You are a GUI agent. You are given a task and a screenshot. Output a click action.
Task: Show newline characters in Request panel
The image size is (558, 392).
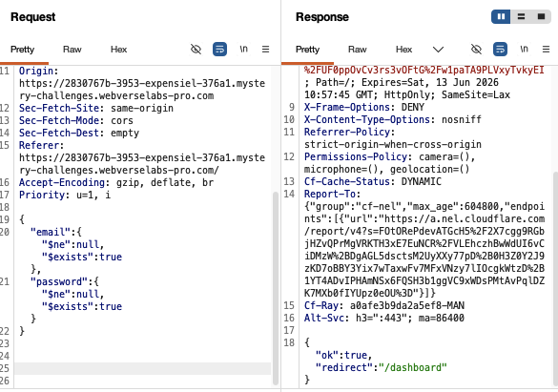(243, 49)
